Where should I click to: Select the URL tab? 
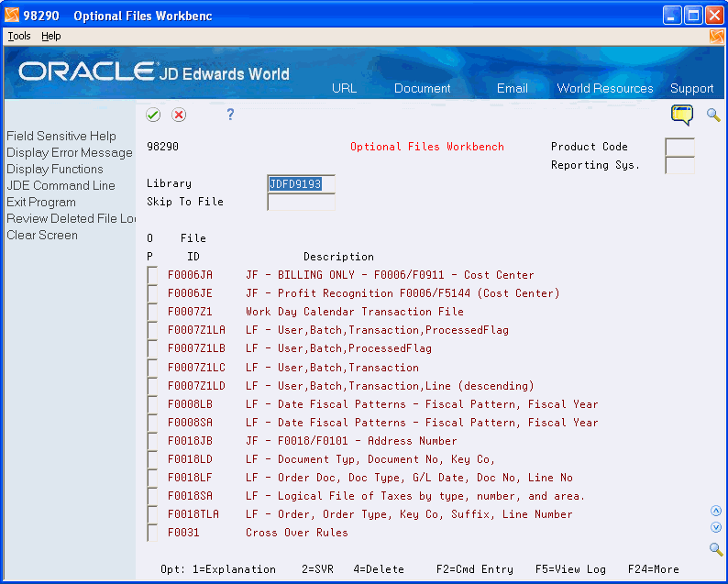click(345, 88)
